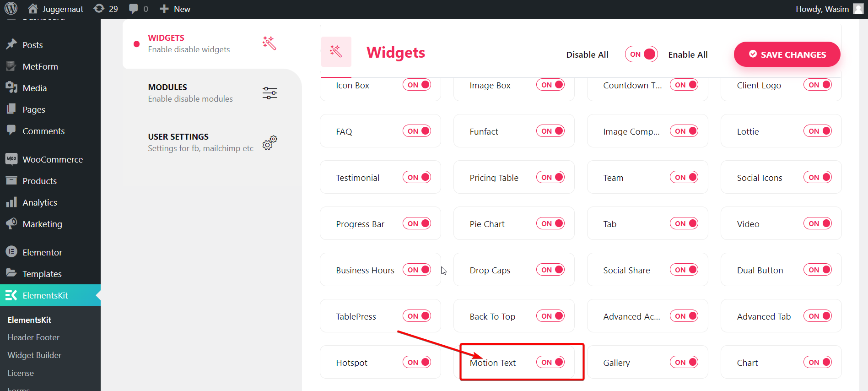Switch off the Gallery widget
The width and height of the screenshot is (868, 391).
pyautogui.click(x=684, y=362)
